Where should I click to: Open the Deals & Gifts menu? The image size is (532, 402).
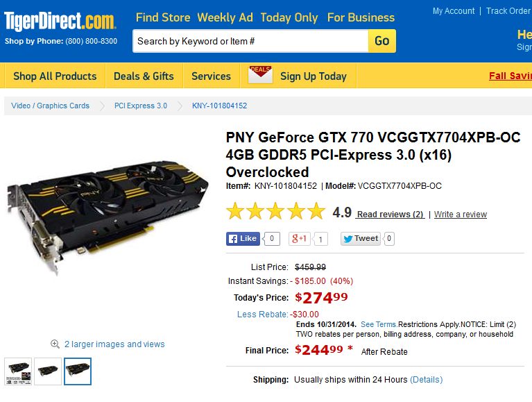pos(144,76)
